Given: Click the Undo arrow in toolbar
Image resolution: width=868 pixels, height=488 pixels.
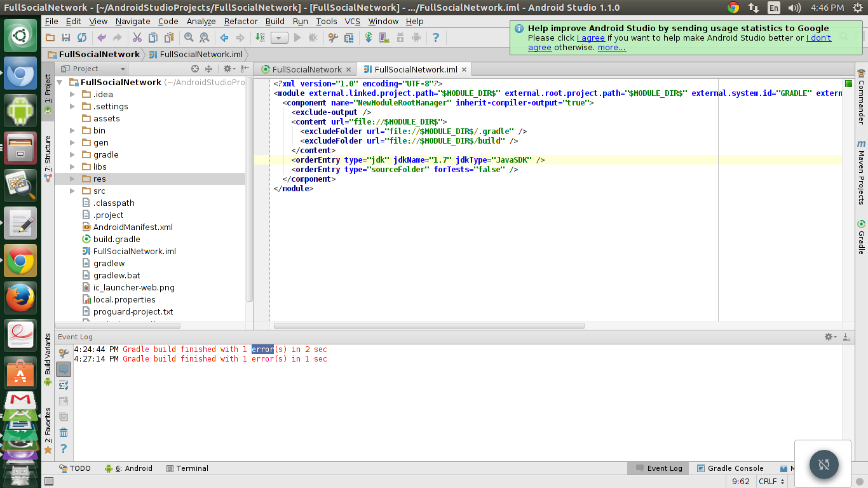Looking at the screenshot, I should pos(102,38).
